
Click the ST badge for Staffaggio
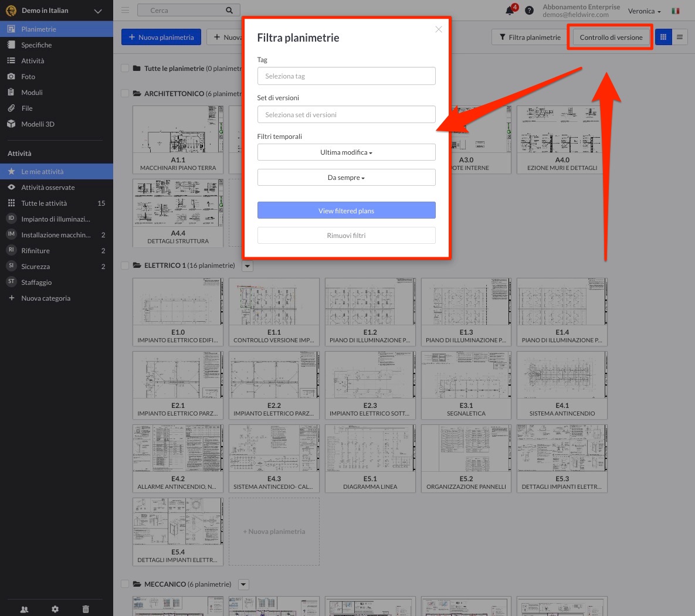[12, 282]
